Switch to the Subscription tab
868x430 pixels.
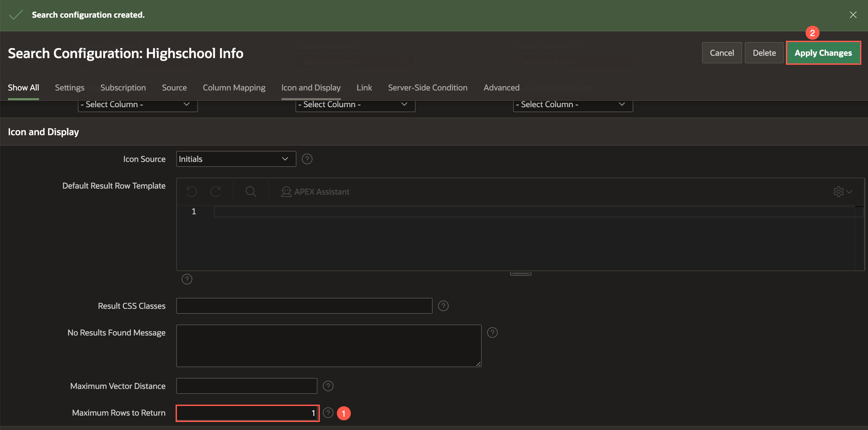(x=123, y=87)
